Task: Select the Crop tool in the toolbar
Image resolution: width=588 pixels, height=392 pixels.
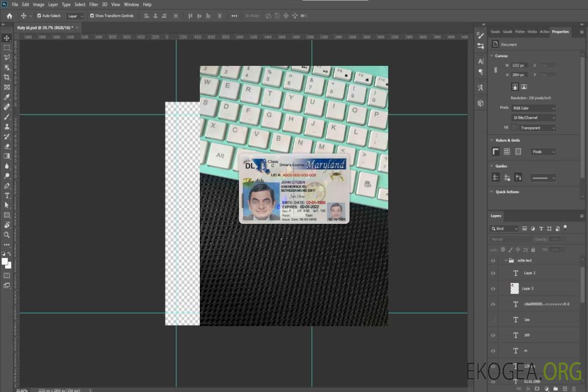Action: click(x=7, y=77)
